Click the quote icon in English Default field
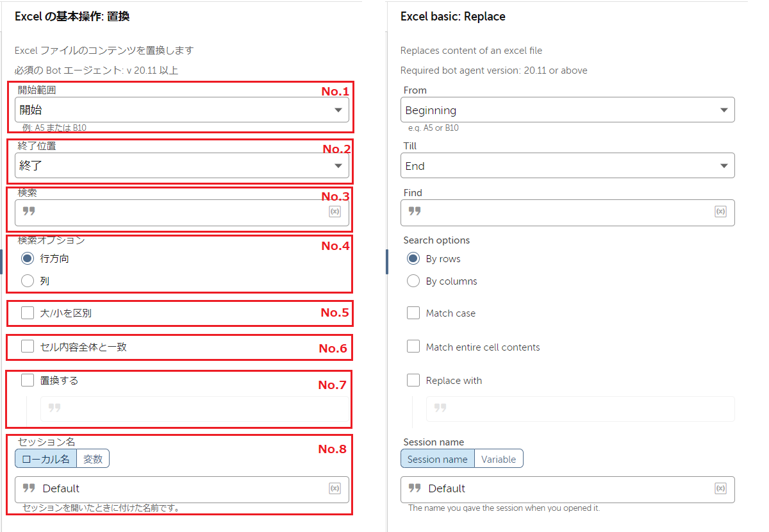Image resolution: width=769 pixels, height=532 pixels. [x=415, y=488]
